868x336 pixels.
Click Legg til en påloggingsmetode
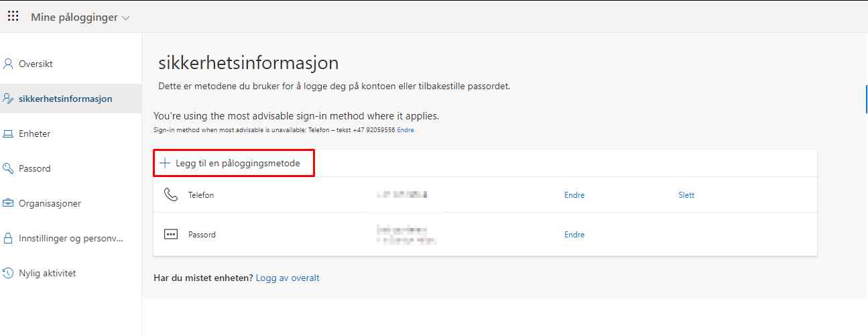tap(237, 163)
